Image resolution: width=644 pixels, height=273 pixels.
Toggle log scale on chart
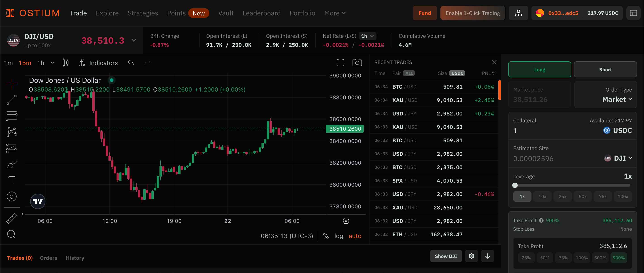click(338, 236)
